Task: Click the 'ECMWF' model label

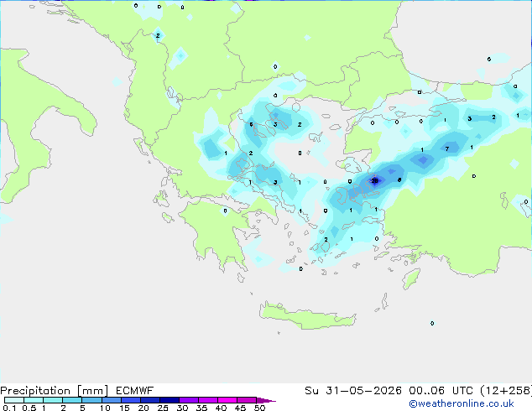Action: (135, 391)
